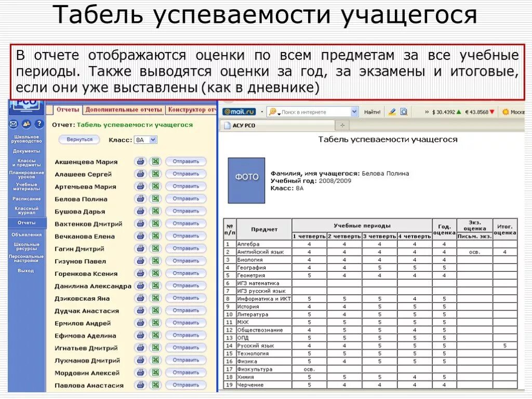Open a new browser tab

pyautogui.click(x=342, y=126)
